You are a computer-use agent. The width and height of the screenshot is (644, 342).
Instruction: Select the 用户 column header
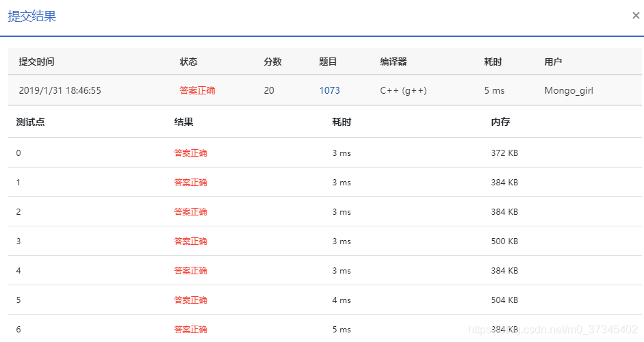point(553,62)
